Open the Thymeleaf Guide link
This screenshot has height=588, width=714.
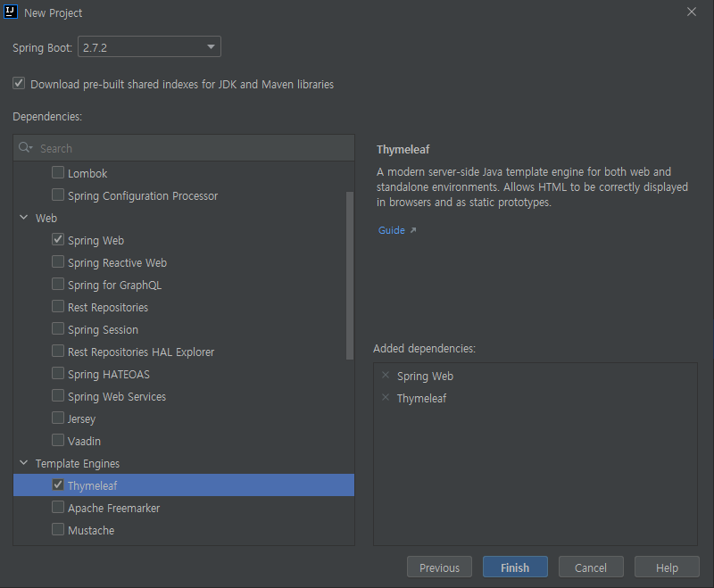click(392, 230)
